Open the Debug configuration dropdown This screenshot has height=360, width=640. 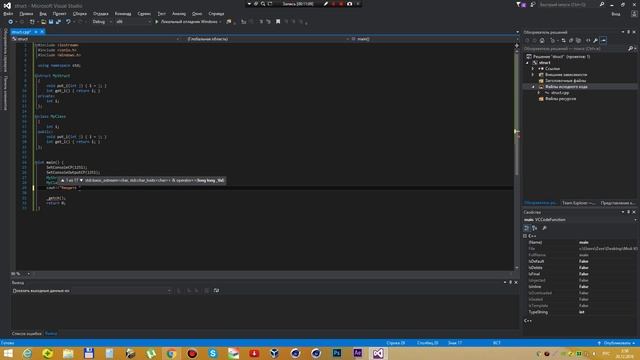pyautogui.click(x=102, y=22)
